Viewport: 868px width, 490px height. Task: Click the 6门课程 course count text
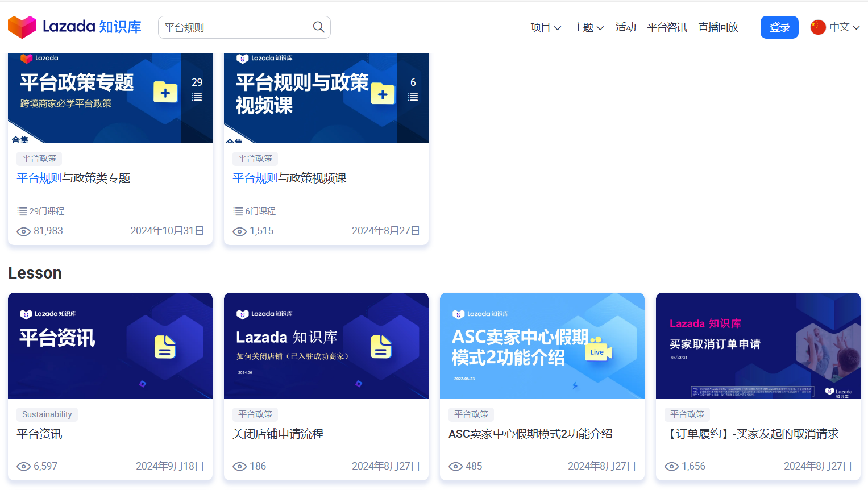click(x=260, y=211)
